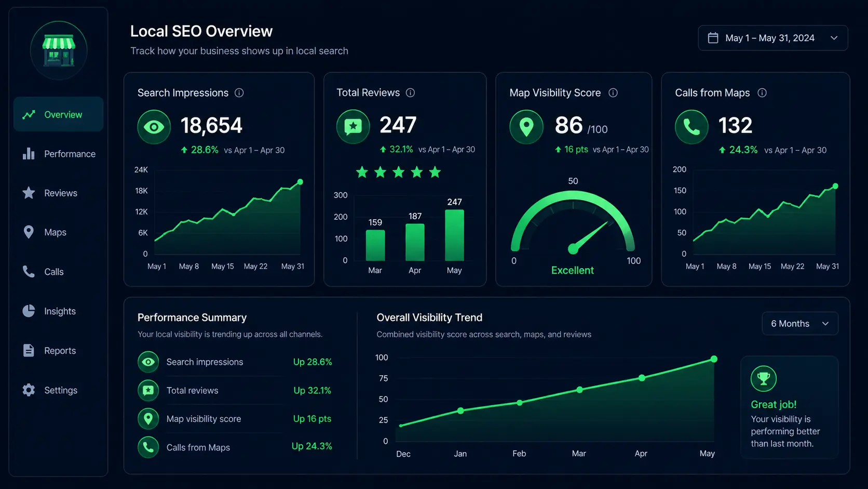This screenshot has height=489, width=868.
Task: Navigate to Maps in sidebar
Action: (58, 232)
